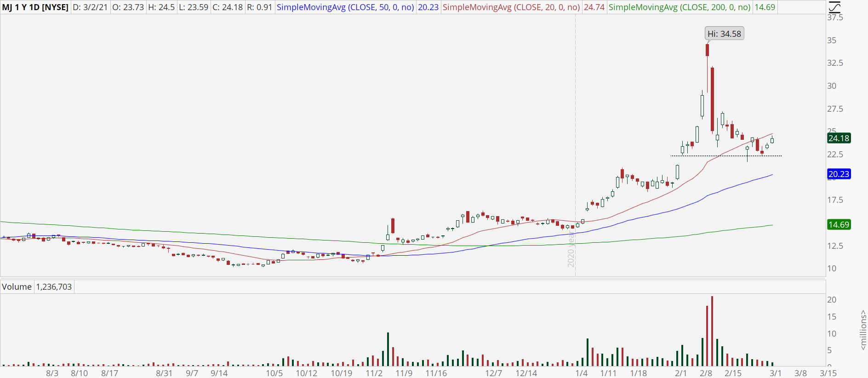Select the SimpleMovingAvg 200 study label
Image resolution: width=868 pixels, height=378 pixels.
point(680,7)
